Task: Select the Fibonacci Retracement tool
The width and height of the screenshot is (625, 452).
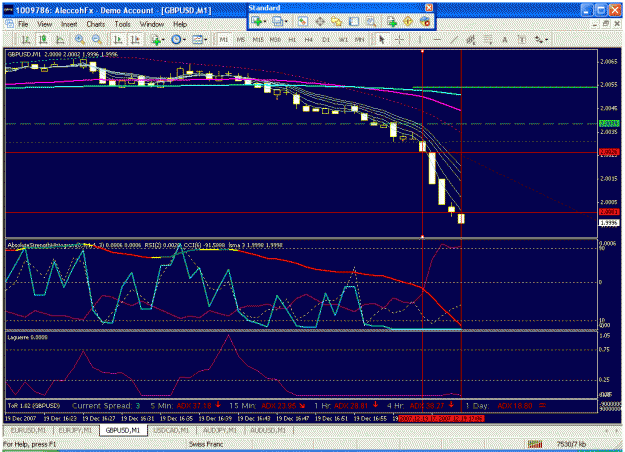Action: click(488, 39)
